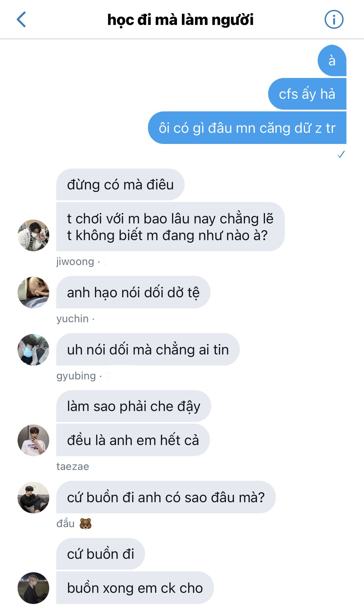The width and height of the screenshot is (364, 606).
Task: Select message 'làm sao phải che đậy'
Action: pyautogui.click(x=134, y=406)
